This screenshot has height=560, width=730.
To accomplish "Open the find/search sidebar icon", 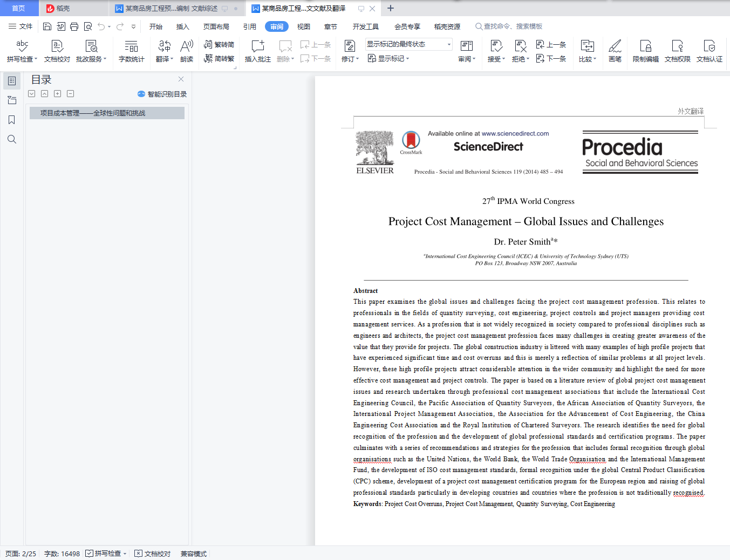I will coord(12,139).
